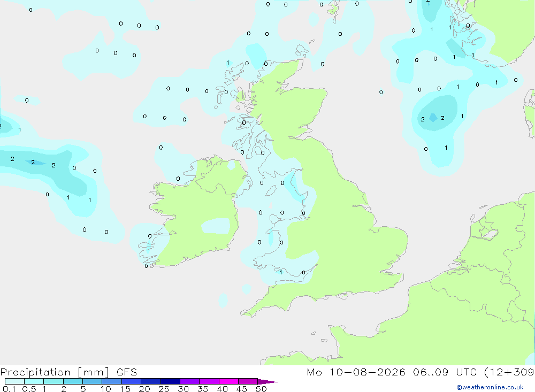Screen dimensions: 535x392
Task: Pick the 0.1–0.5 mm palest cyan legend swatch
Action: point(14,381)
